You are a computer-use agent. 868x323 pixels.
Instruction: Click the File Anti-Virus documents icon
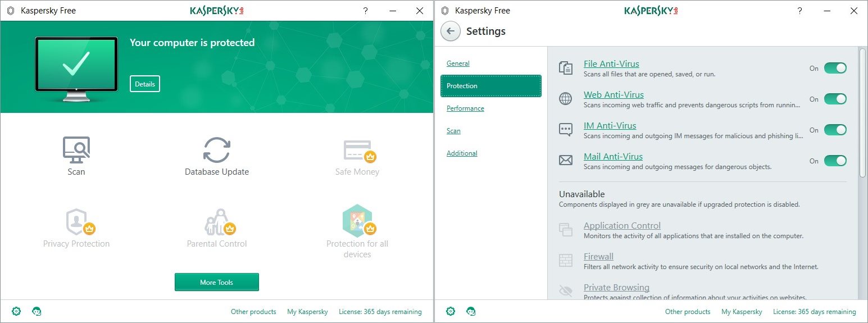566,68
